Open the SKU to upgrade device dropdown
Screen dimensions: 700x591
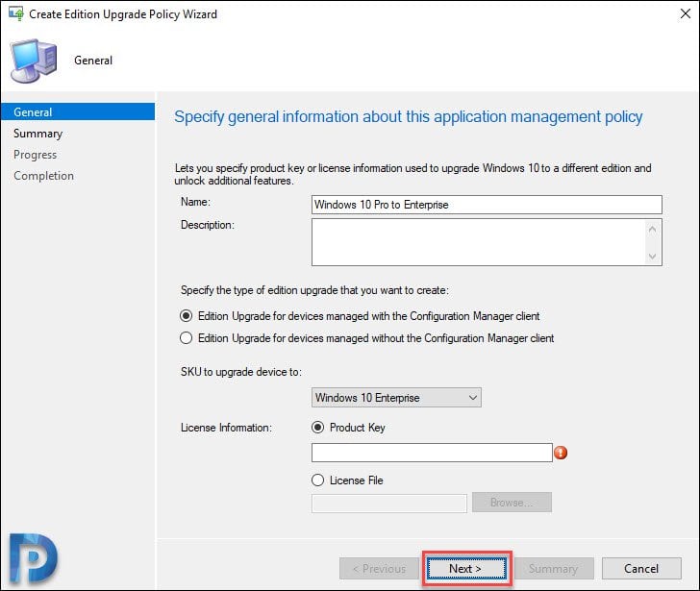tap(396, 398)
